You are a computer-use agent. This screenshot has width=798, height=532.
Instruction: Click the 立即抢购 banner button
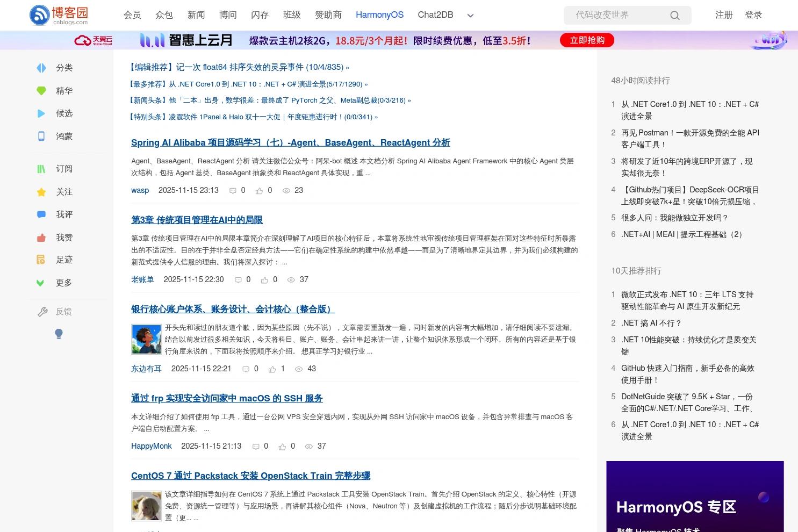point(586,40)
